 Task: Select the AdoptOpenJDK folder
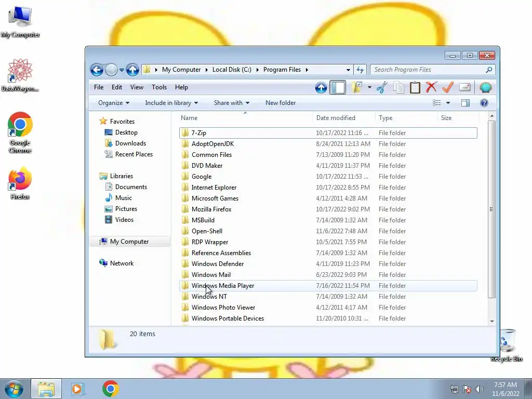(x=328, y=144)
